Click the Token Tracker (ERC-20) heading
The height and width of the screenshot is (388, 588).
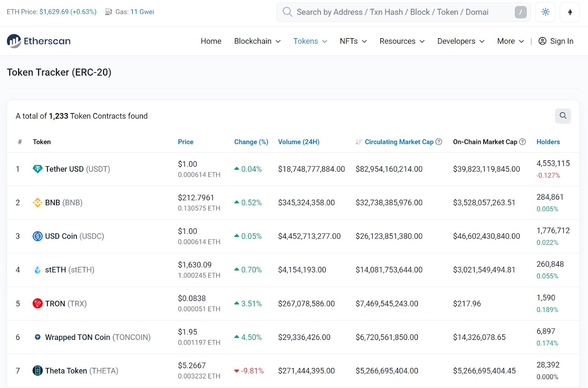click(59, 72)
